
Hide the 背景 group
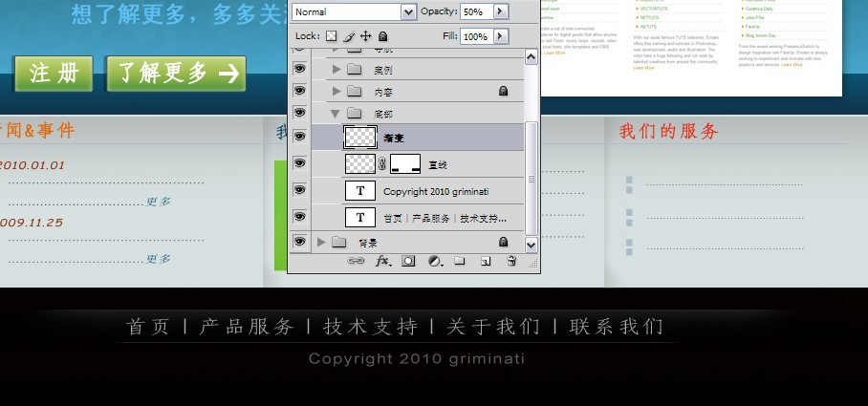299,241
